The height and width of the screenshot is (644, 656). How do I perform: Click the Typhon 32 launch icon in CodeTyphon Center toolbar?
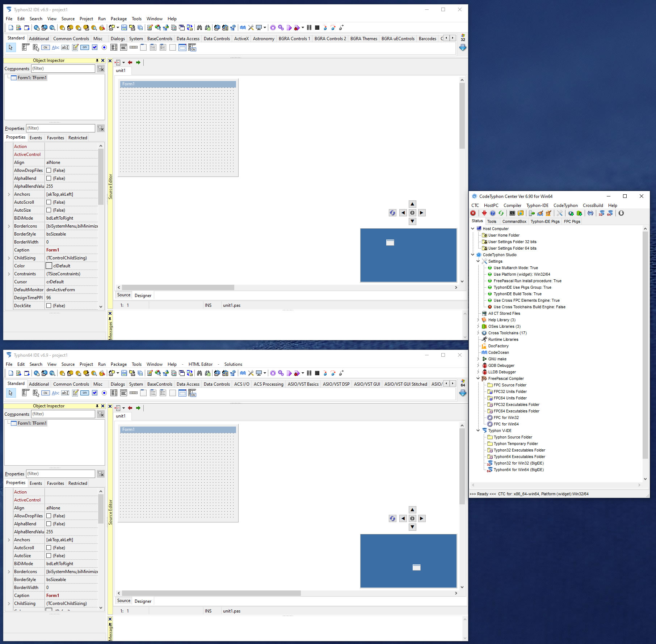tap(602, 213)
